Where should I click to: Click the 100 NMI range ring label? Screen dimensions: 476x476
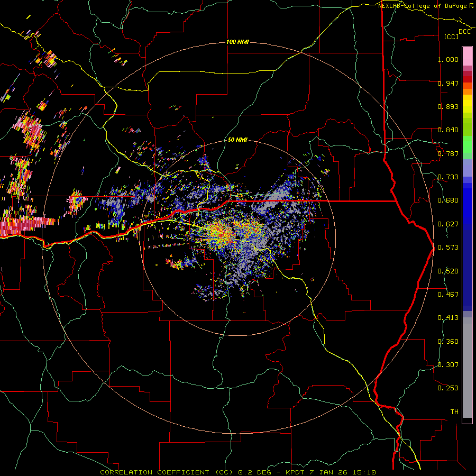coord(237,42)
